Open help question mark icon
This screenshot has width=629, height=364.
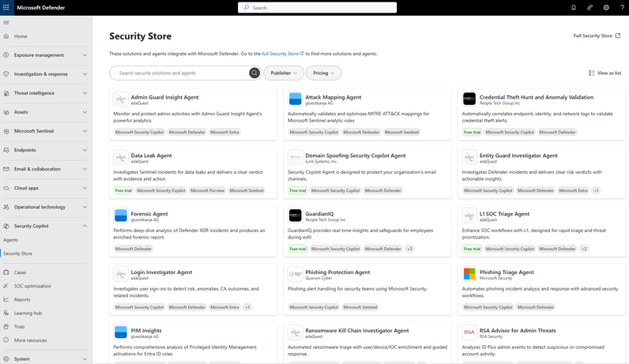622,7
